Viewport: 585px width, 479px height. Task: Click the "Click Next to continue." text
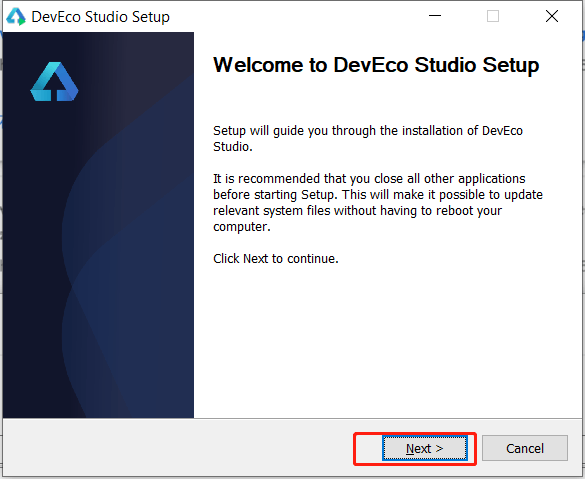(x=276, y=259)
